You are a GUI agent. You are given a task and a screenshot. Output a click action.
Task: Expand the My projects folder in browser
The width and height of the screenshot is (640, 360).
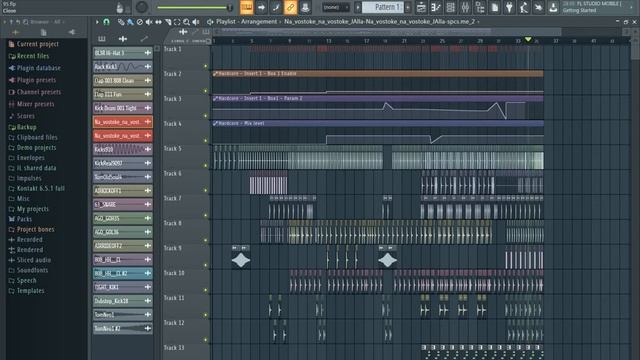click(29, 209)
